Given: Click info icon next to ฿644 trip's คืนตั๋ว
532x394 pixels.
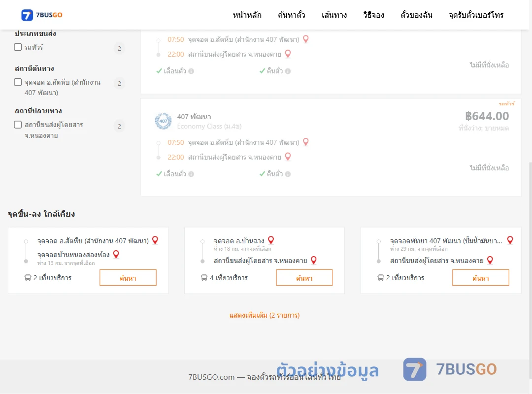Looking at the screenshot, I should tap(288, 174).
